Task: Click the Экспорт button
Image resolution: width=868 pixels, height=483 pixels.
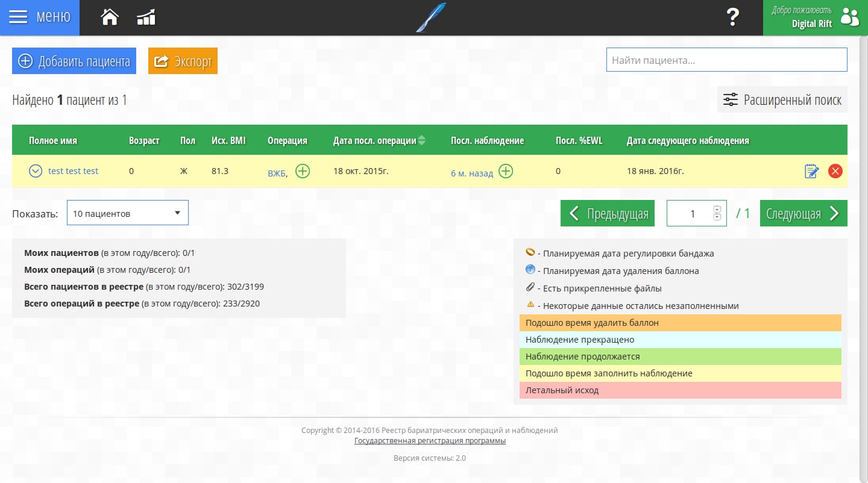Action: 183,61
